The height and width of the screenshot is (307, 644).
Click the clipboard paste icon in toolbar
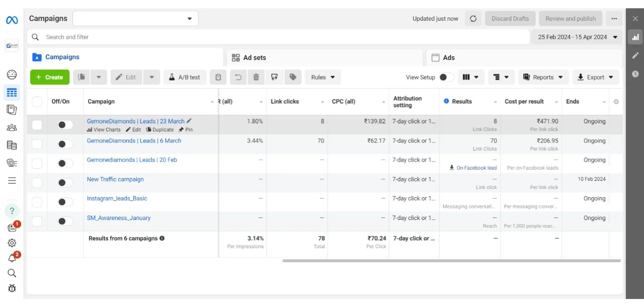tap(218, 77)
